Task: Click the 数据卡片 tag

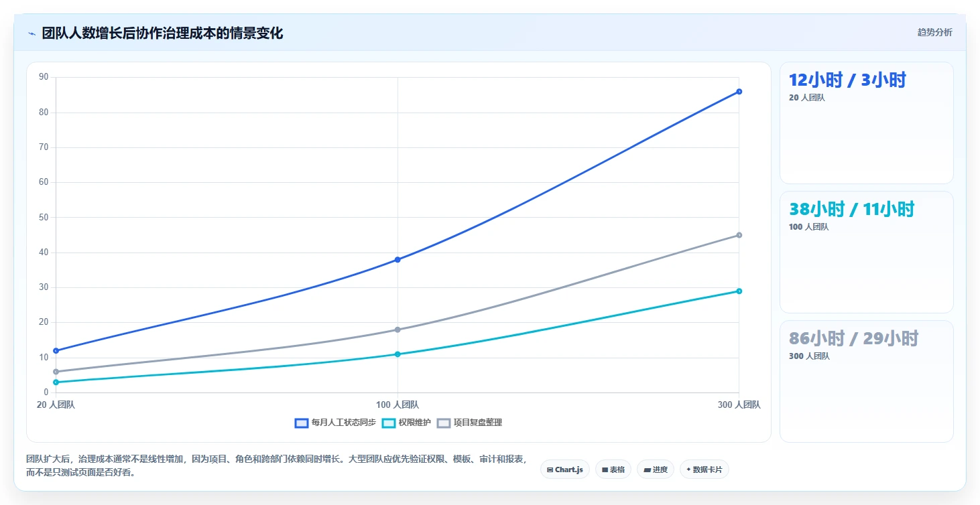Action: [x=704, y=470]
